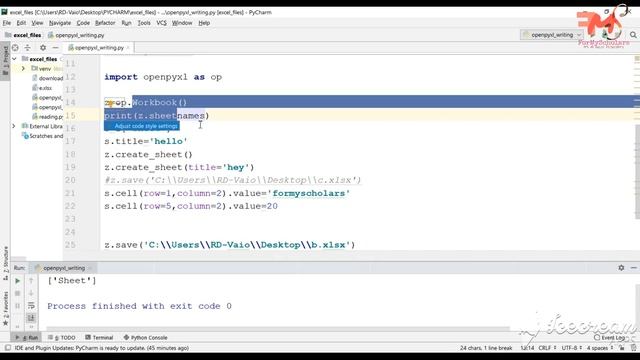Select Scratches and Consoles node

point(42,136)
